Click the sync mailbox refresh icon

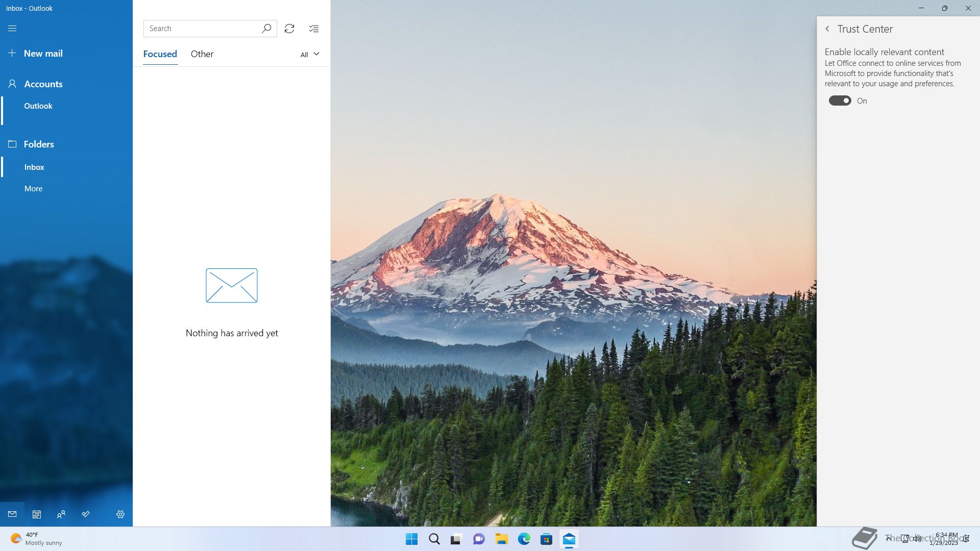tap(289, 29)
